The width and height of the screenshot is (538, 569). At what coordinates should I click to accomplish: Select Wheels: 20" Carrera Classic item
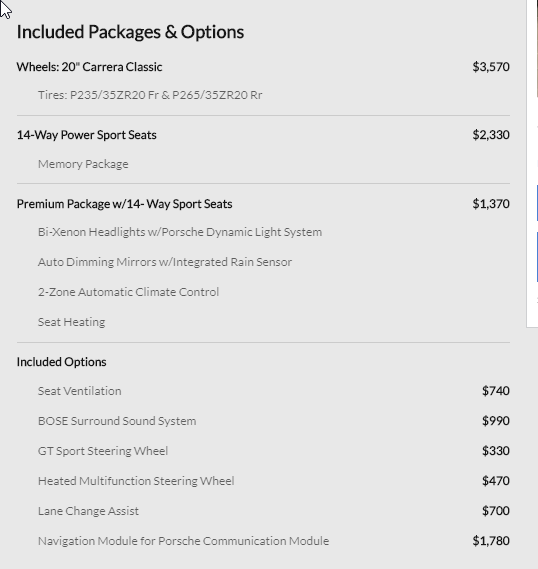pyautogui.click(x=89, y=67)
